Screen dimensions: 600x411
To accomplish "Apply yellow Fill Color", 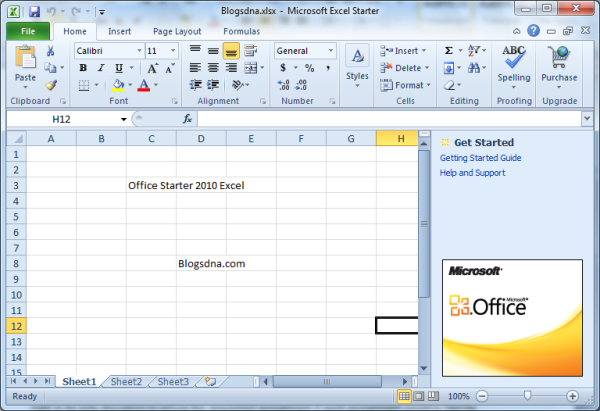I will click(118, 85).
